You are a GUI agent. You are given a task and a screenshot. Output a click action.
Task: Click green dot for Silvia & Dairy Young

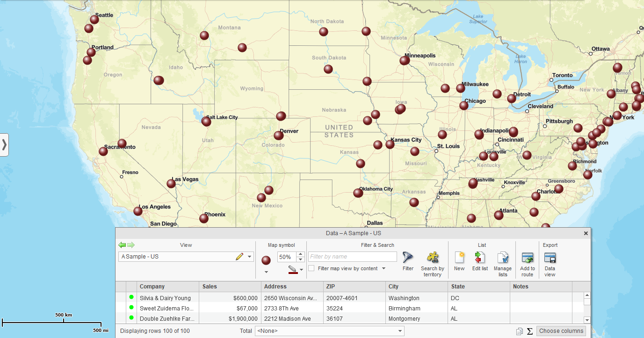(x=131, y=297)
